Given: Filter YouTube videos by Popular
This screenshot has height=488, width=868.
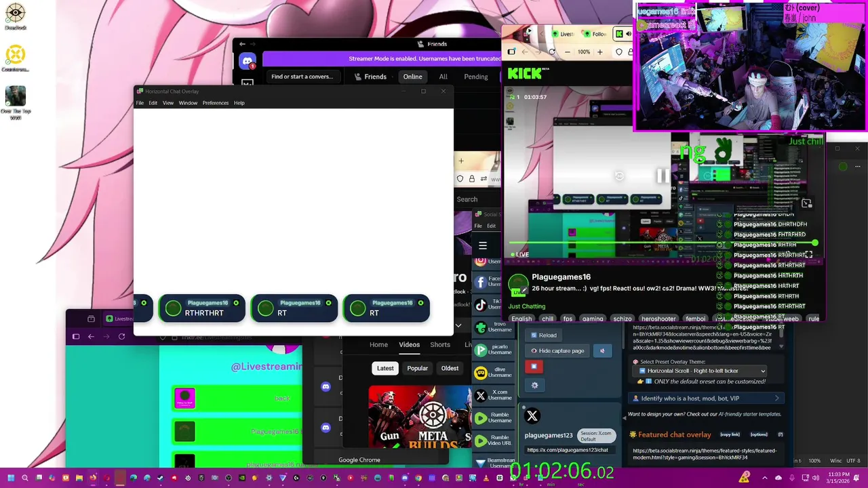Looking at the screenshot, I should 417,368.
